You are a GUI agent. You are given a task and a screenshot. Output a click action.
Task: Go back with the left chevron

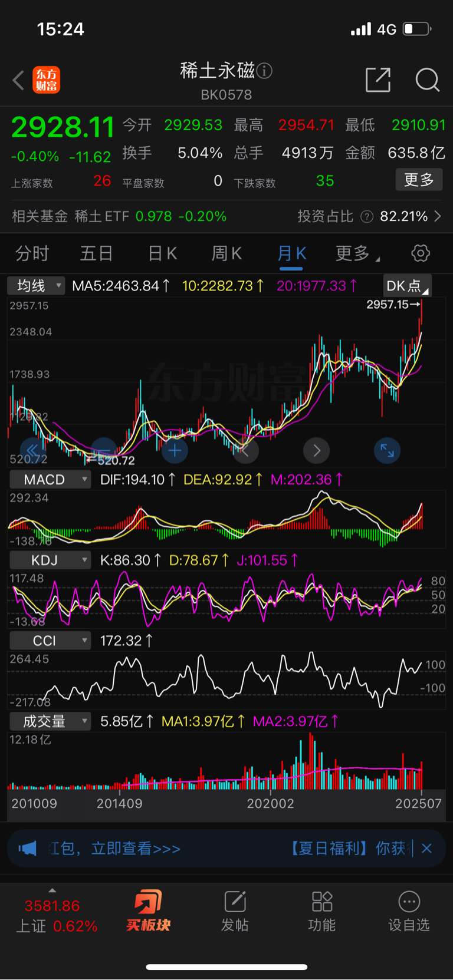(18, 80)
